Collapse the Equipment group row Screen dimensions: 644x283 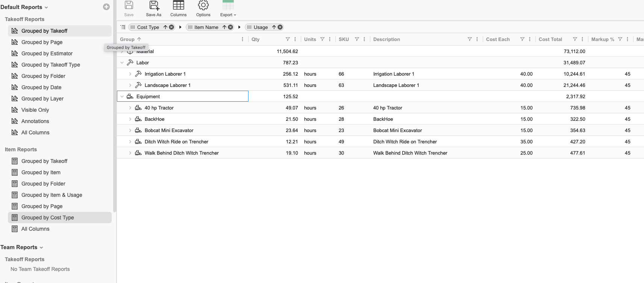pos(122,96)
